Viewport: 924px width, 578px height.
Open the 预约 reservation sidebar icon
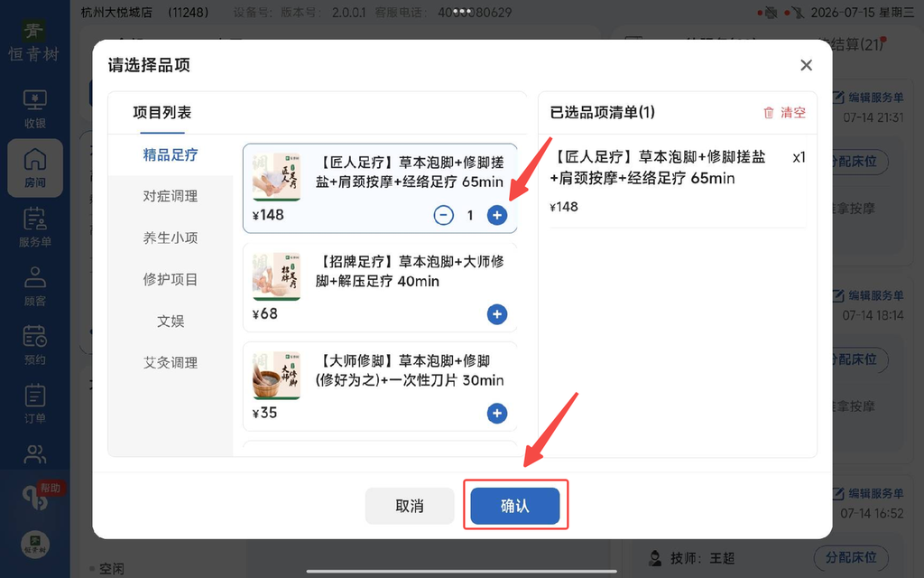click(x=35, y=345)
